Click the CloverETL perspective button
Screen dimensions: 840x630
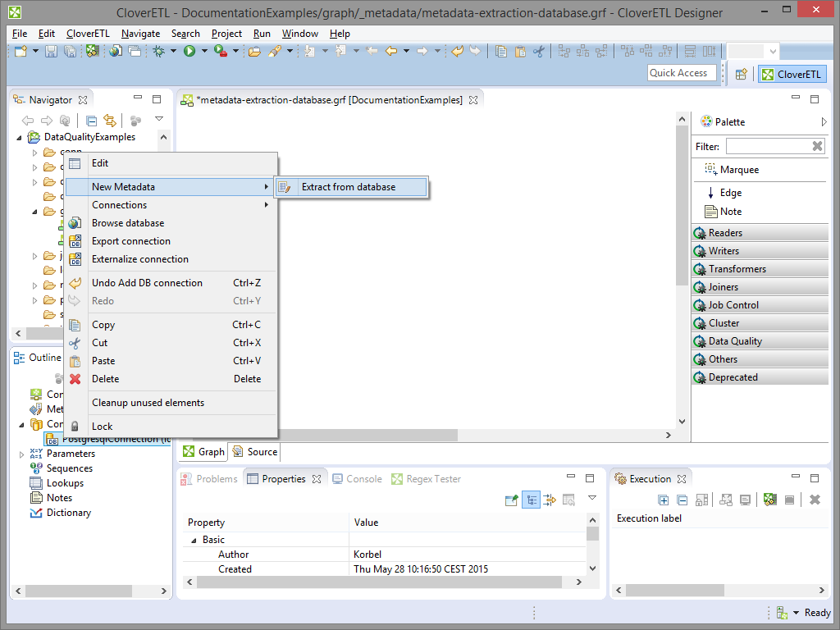pyautogui.click(x=791, y=74)
